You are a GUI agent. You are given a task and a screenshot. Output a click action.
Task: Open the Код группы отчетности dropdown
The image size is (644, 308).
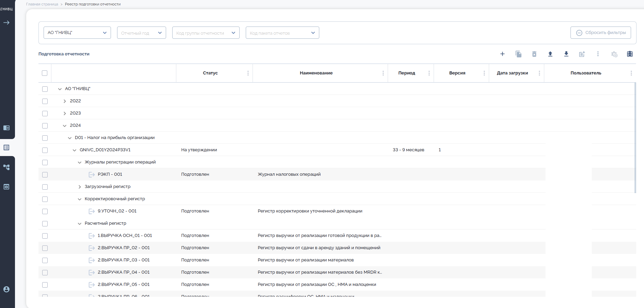[206, 33]
